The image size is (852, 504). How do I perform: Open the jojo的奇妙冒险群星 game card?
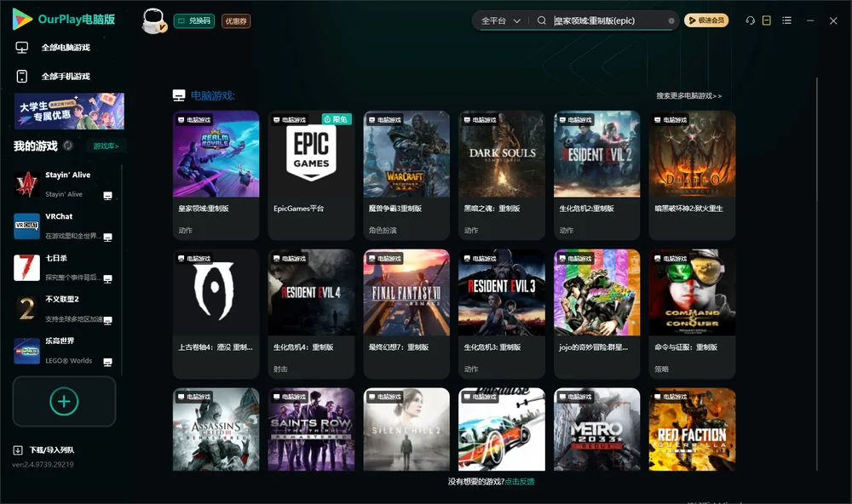point(596,314)
